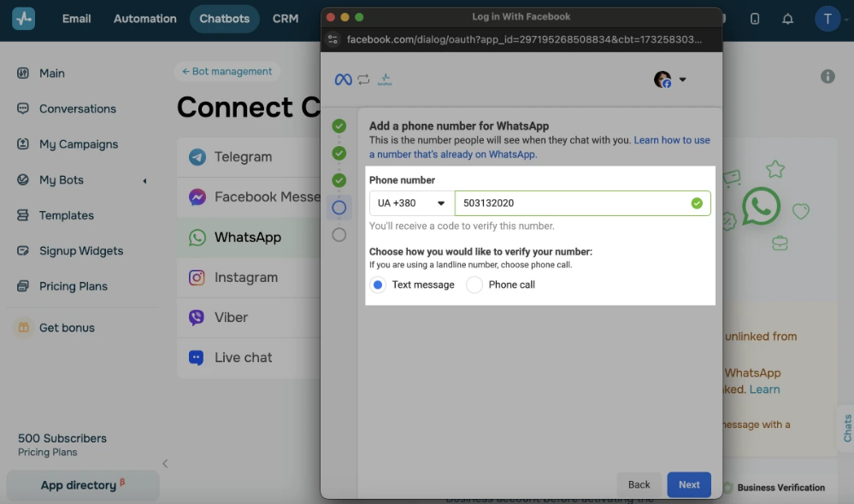The image size is (854, 504).
Task: Select the Phone call radio button
Action: [474, 284]
